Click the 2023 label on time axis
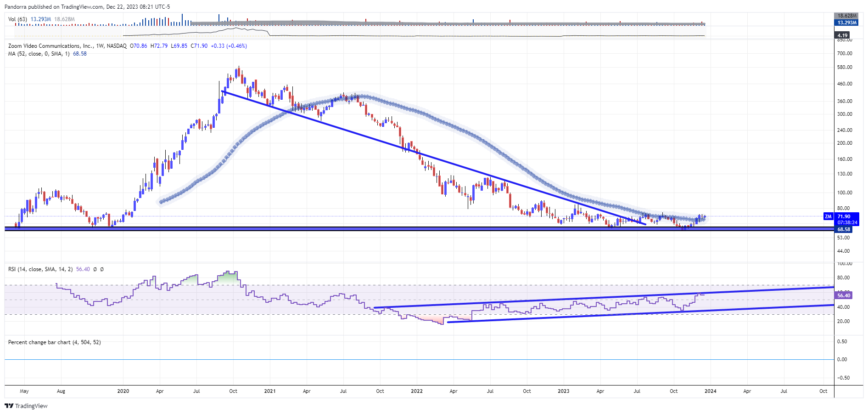The width and height of the screenshot is (868, 414). (x=564, y=391)
